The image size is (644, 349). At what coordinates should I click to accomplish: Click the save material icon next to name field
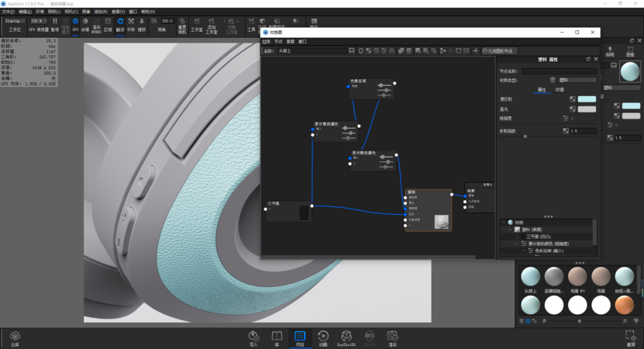tap(352, 51)
